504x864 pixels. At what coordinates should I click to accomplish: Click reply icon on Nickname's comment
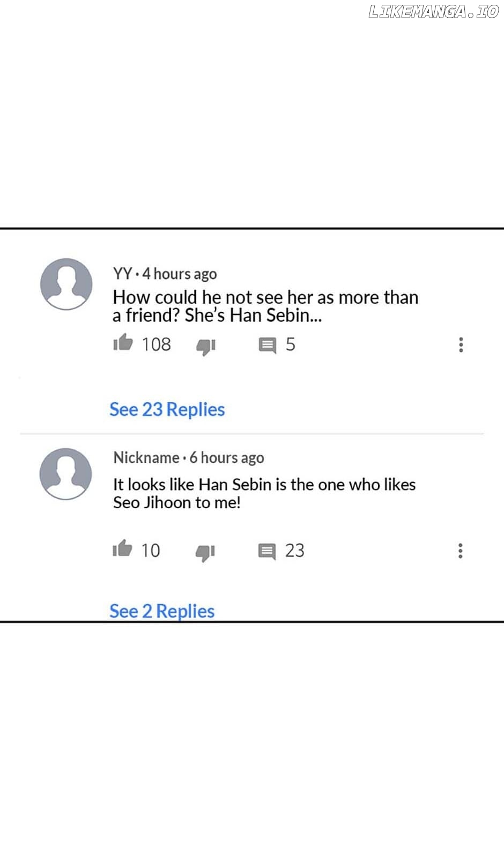pyautogui.click(x=266, y=551)
